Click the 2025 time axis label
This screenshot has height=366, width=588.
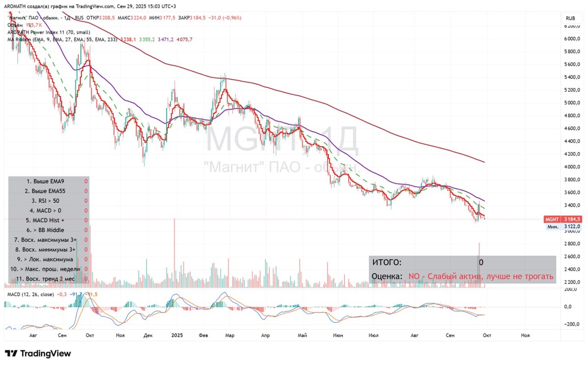point(177,336)
